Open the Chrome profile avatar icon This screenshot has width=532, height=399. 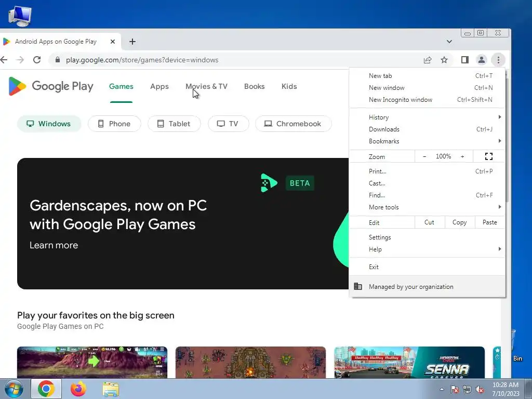pyautogui.click(x=481, y=60)
